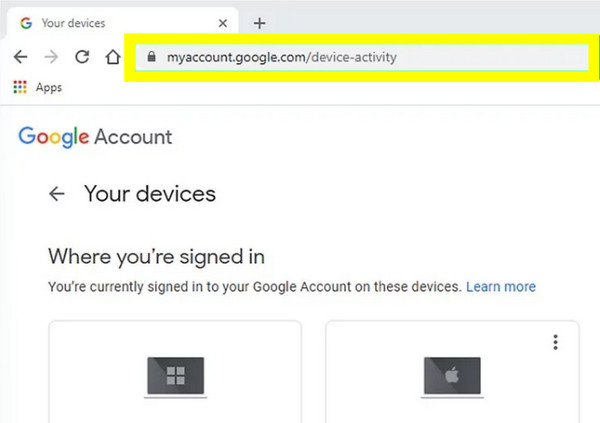Select the Your devices browser tab

click(x=122, y=23)
